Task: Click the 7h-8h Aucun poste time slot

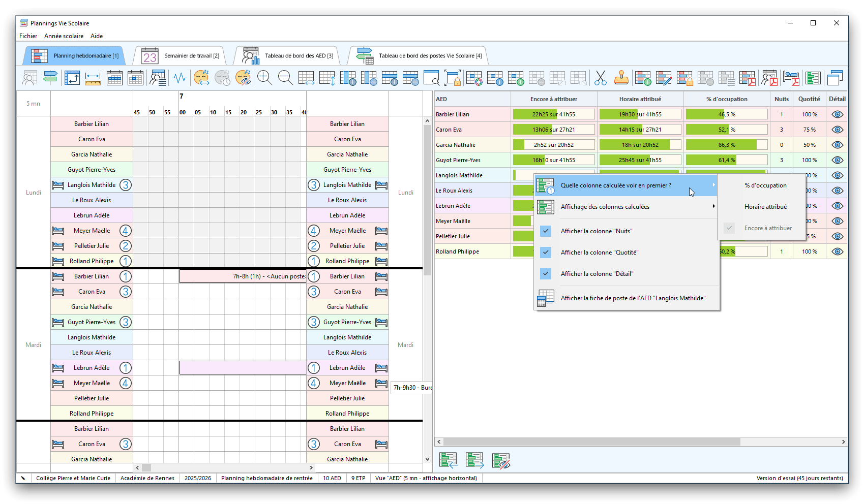Action: click(243, 276)
